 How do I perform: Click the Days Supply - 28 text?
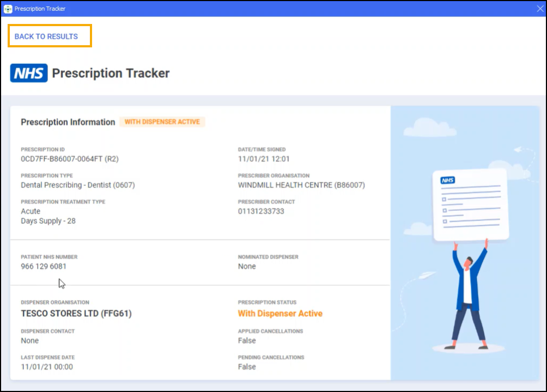pyautogui.click(x=48, y=221)
